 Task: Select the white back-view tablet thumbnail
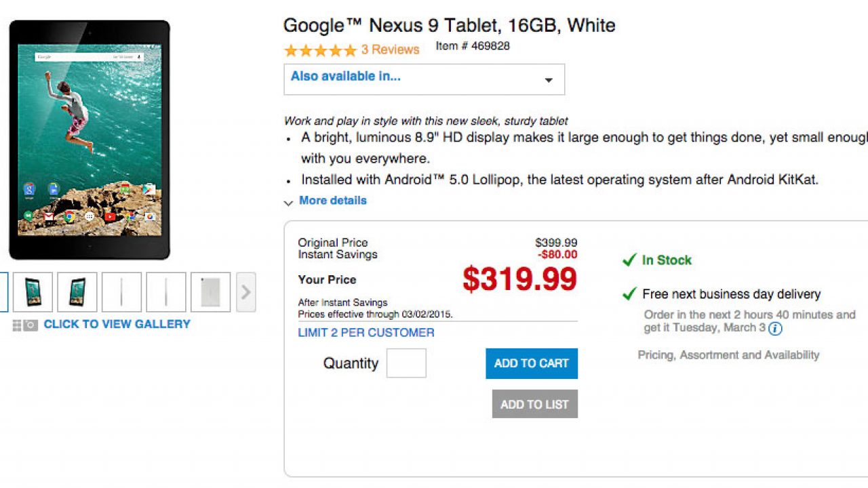tap(210, 292)
